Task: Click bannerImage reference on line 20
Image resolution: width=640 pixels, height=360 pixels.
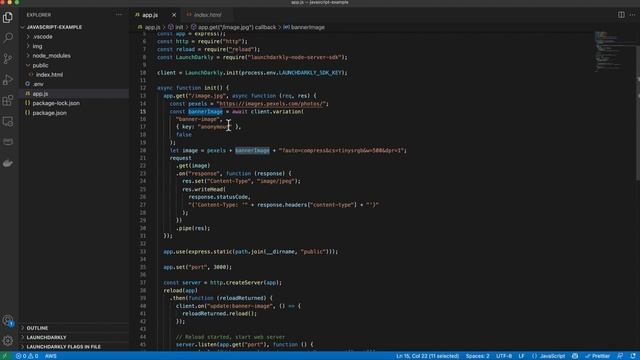Action: [x=252, y=151]
